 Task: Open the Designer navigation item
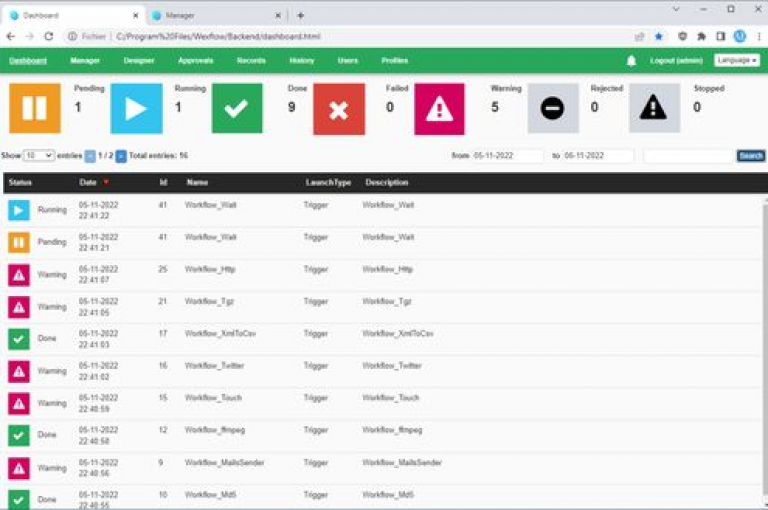click(x=139, y=61)
